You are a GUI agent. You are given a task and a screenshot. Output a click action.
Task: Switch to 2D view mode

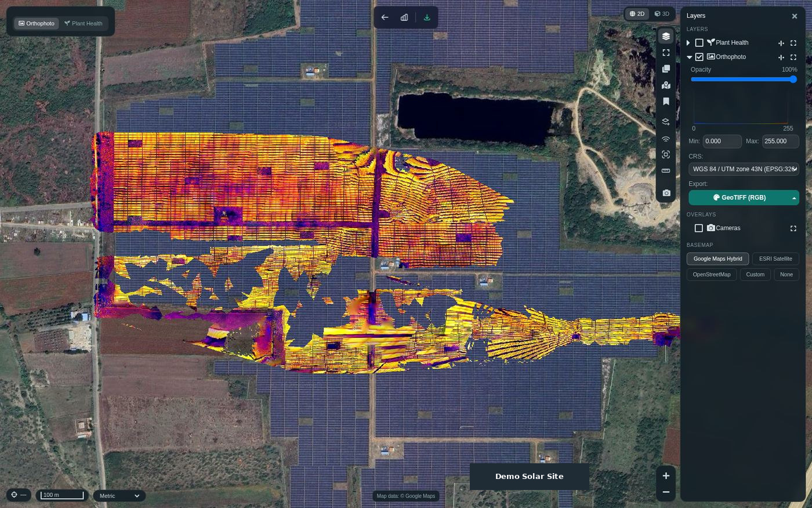(637, 14)
